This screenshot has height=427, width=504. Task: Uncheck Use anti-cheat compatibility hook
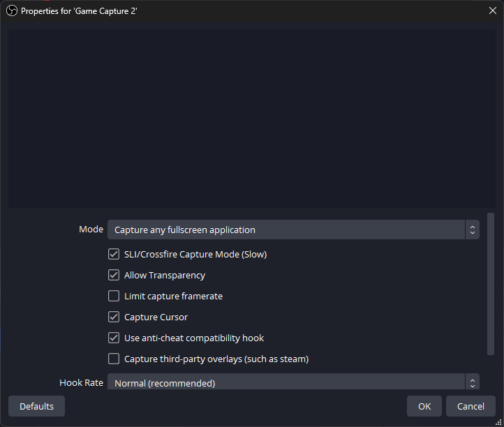(x=114, y=338)
